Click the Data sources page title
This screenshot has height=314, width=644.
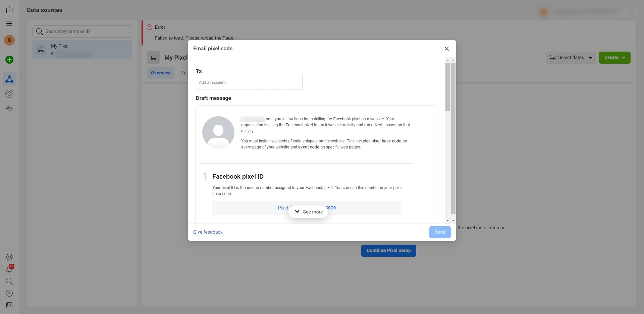click(45, 10)
